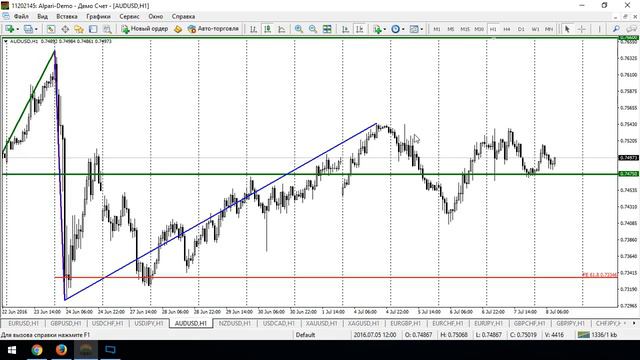This screenshot has height=360, width=640.
Task: Expand the Periods clock dropdown arrow
Action: pos(403,29)
